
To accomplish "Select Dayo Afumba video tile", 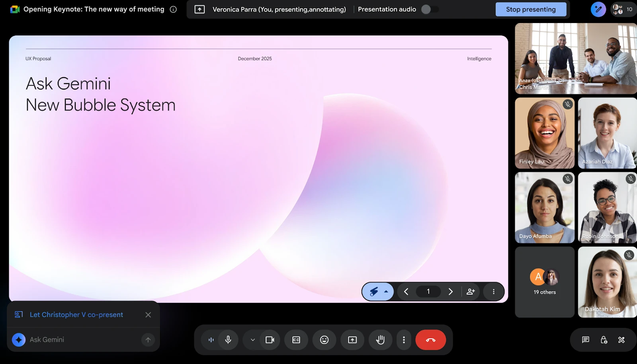I will coord(545,208).
